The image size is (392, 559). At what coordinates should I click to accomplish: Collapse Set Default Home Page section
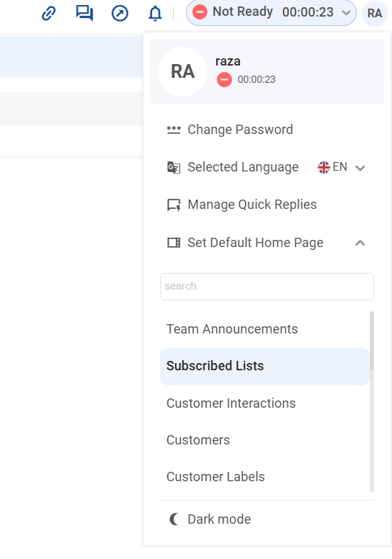(360, 243)
